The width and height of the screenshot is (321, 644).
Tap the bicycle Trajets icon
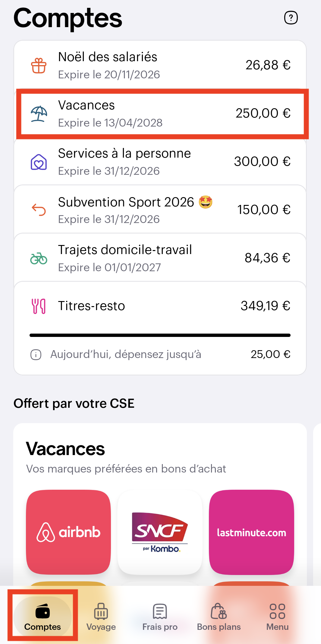39,258
